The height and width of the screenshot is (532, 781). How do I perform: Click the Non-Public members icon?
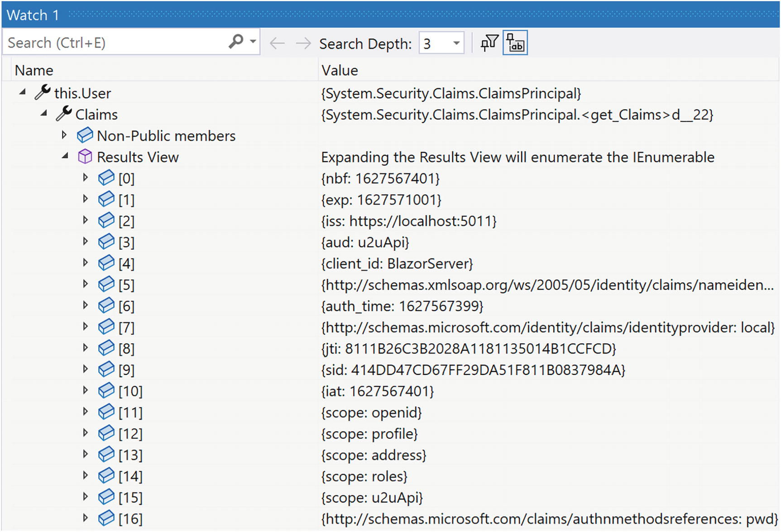tap(85, 135)
